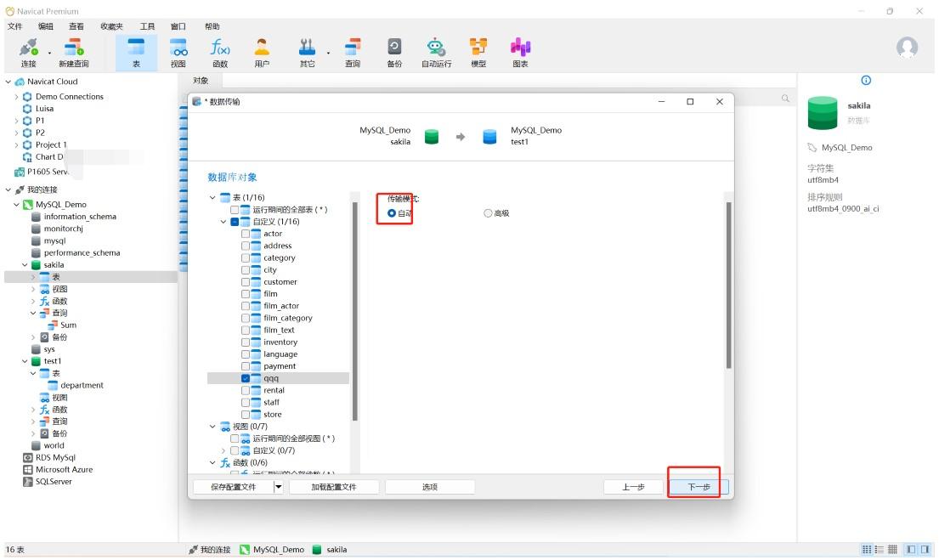Open the 工具 (Tools) menu
This screenshot has width=939, height=560.
[147, 26]
